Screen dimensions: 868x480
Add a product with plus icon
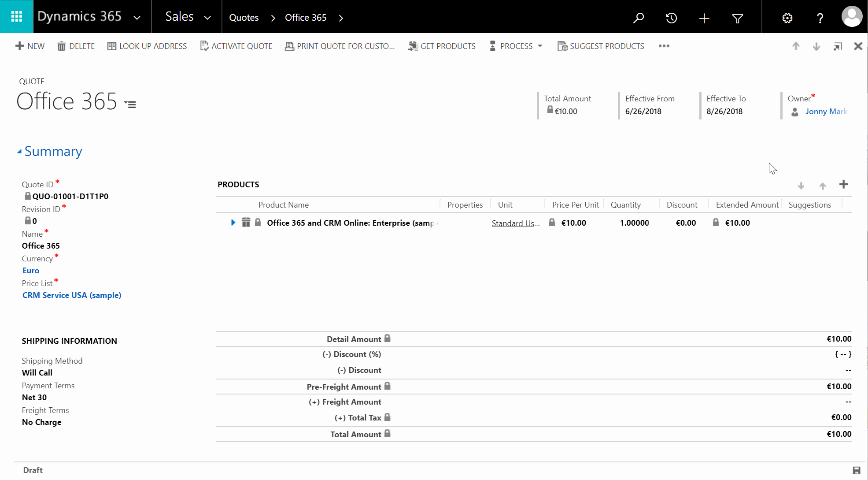pos(843,185)
